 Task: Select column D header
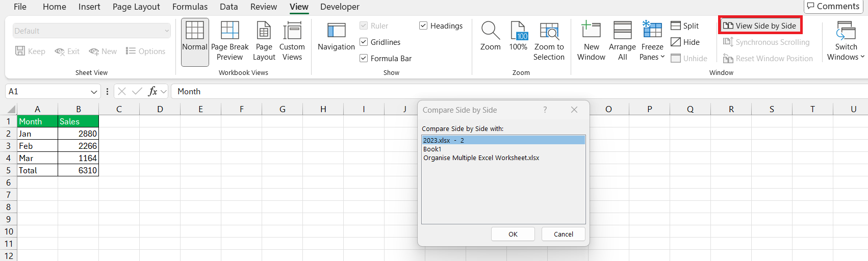click(x=160, y=109)
